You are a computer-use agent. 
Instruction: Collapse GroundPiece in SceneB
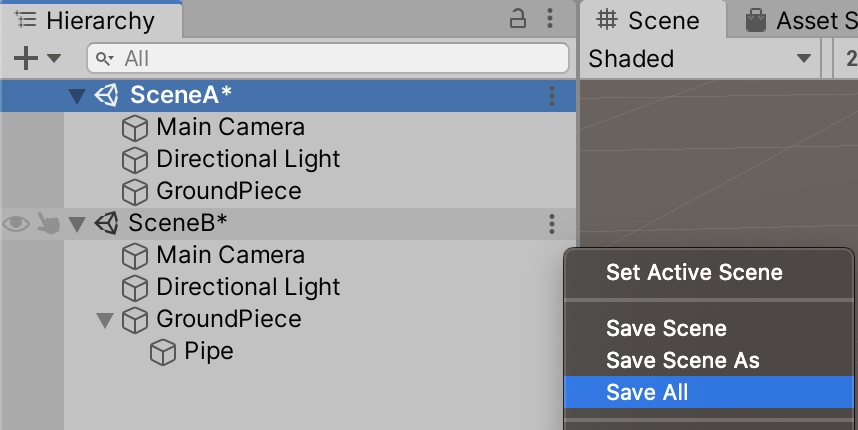click(104, 320)
